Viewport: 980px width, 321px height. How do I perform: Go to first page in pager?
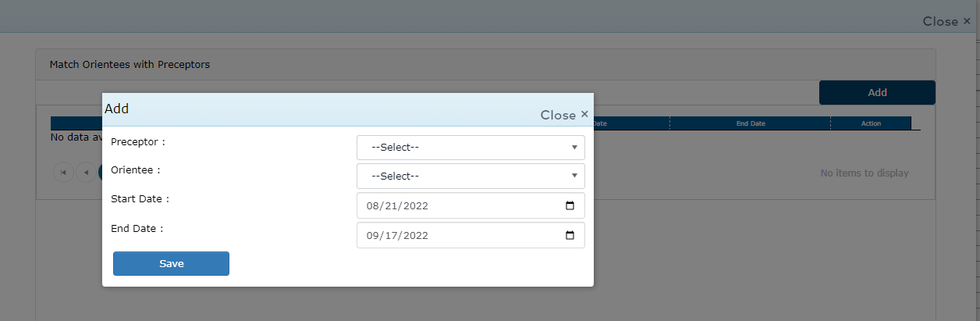click(x=63, y=173)
